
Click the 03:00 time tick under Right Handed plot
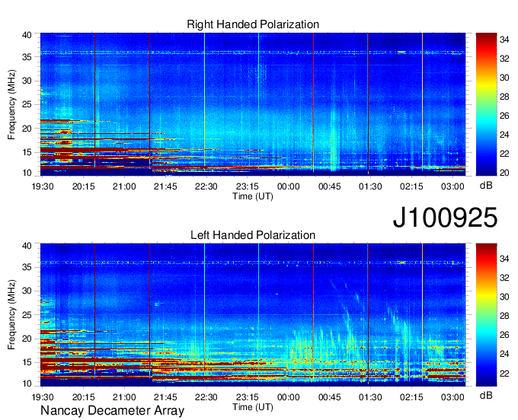(x=452, y=186)
